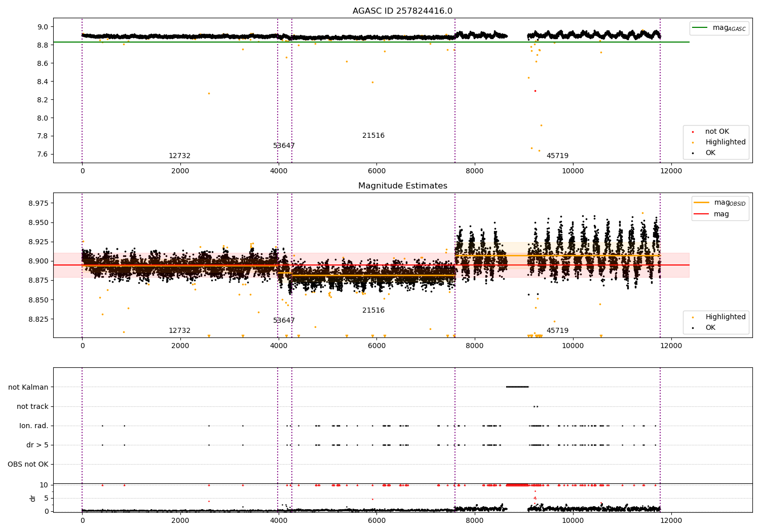This screenshot has width=760, height=532.
Task: Click the 'not track' flagged points near 9200
Action: 536,406
